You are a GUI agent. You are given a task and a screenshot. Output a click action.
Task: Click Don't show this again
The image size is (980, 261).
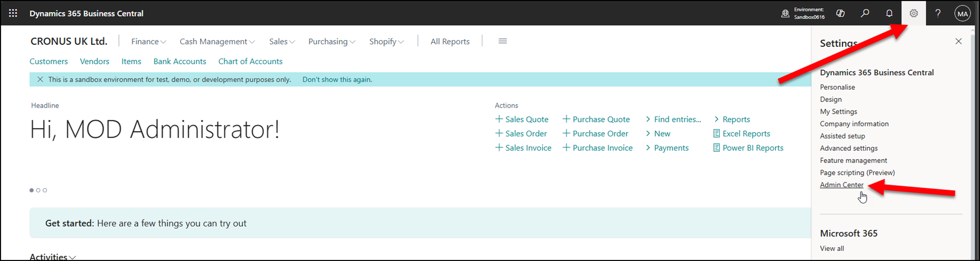pyautogui.click(x=337, y=80)
